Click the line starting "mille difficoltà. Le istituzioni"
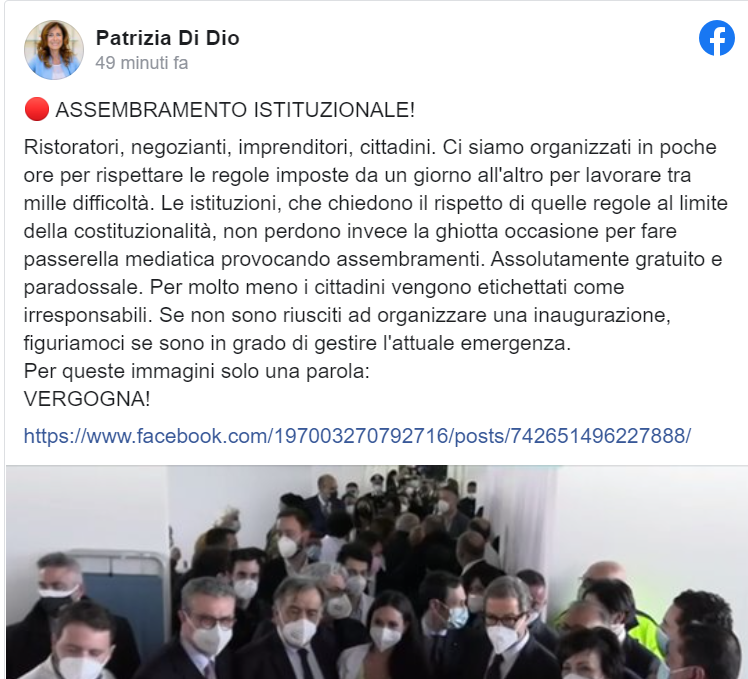 point(375,204)
